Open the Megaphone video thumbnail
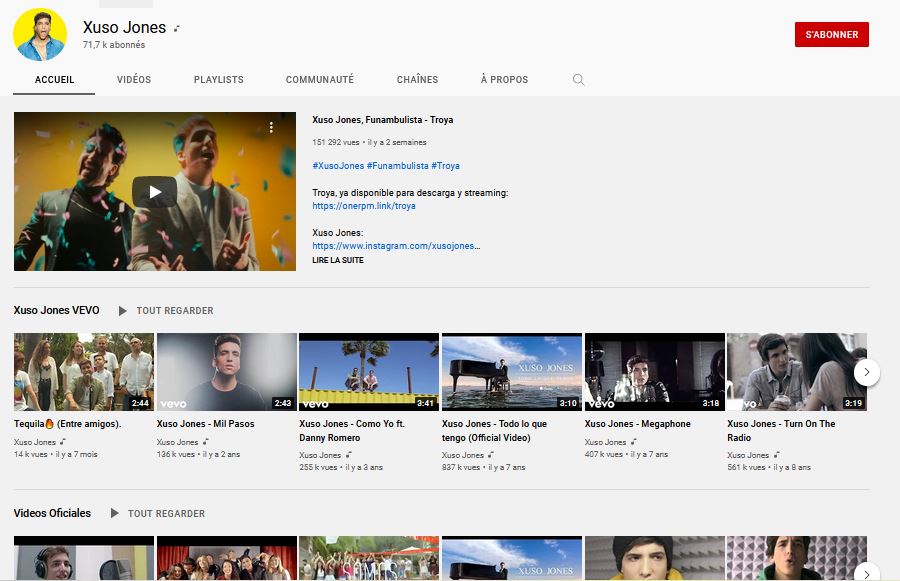 pyautogui.click(x=655, y=372)
